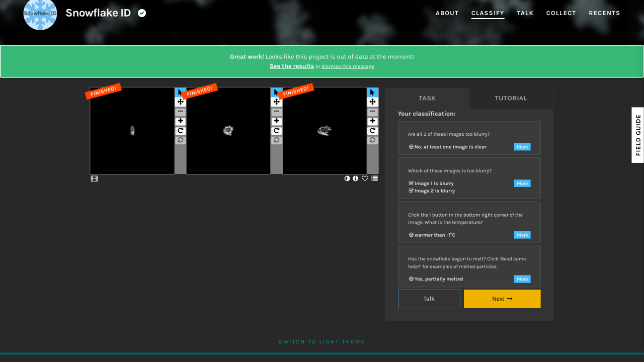The width and height of the screenshot is (644, 362).
Task: Open TALK in the top navigation
Action: (x=525, y=13)
